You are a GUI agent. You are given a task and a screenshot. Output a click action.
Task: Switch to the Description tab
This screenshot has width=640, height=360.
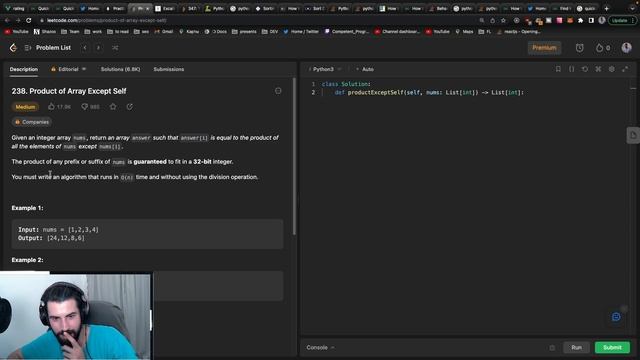click(24, 69)
